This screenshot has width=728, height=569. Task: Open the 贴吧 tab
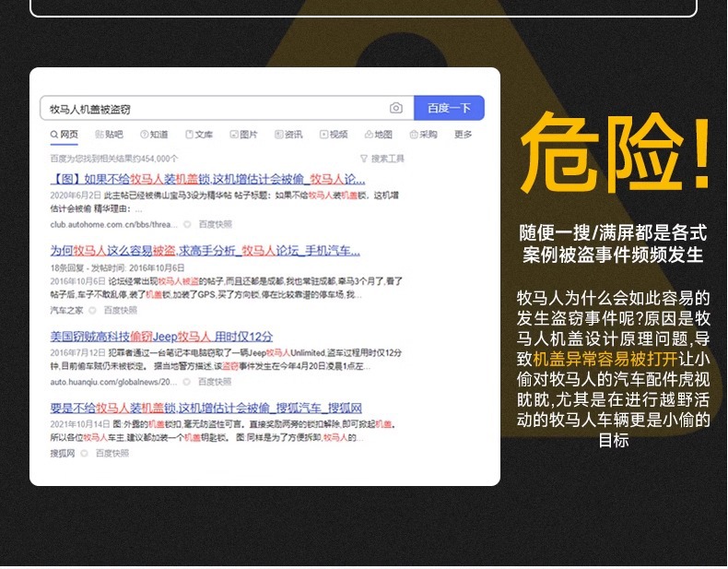[109, 135]
